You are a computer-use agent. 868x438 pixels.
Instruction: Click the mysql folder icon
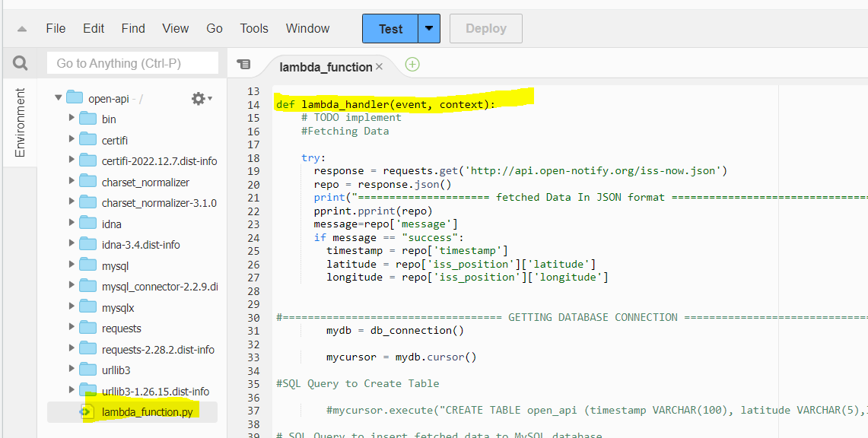coord(88,265)
